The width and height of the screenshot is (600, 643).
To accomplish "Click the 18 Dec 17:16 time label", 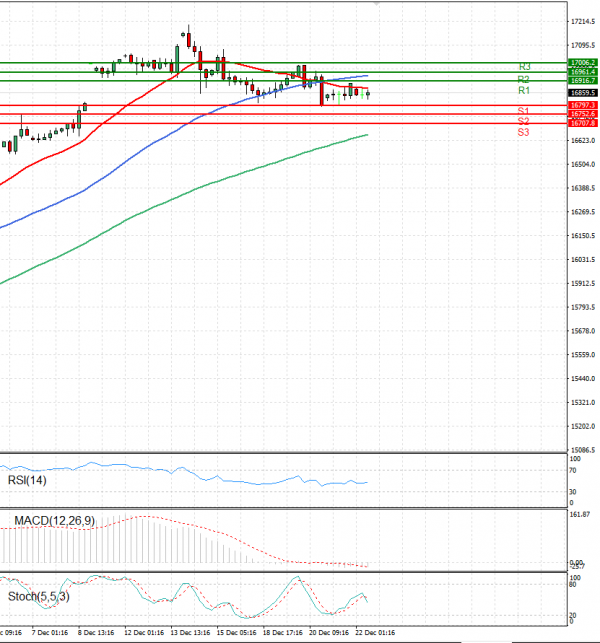I will tap(283, 633).
